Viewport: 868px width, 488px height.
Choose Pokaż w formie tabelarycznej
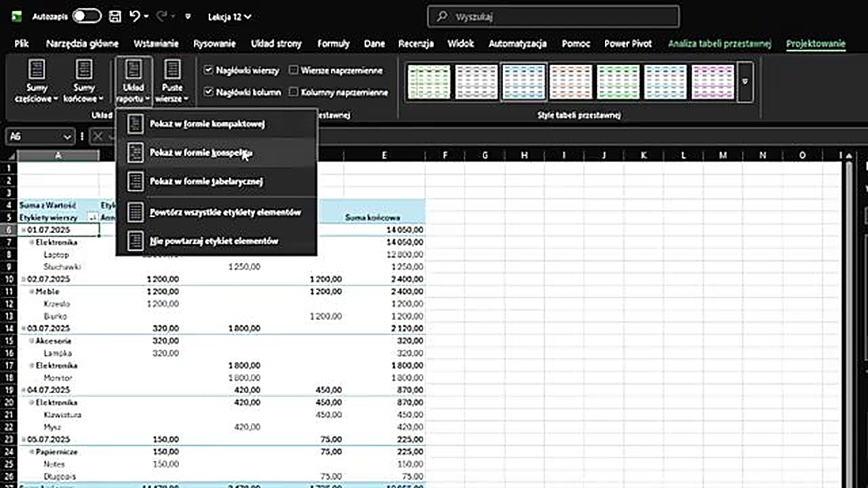[206, 182]
